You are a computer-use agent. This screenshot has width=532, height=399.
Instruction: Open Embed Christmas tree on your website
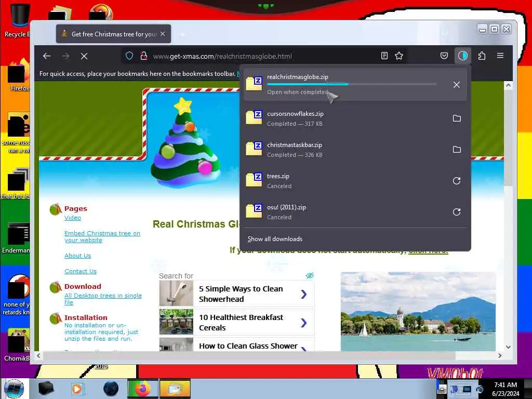click(x=102, y=237)
